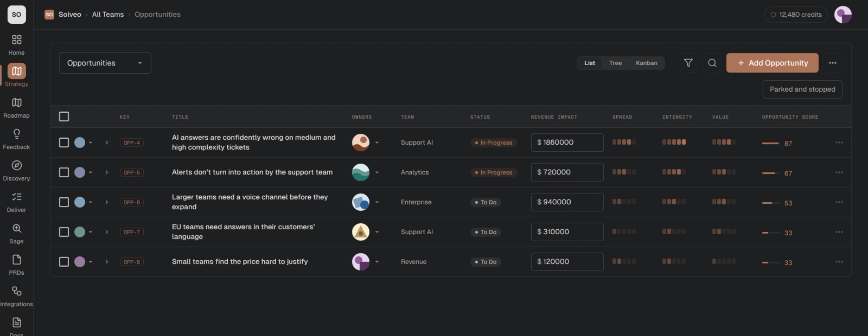The height and width of the screenshot is (336, 868).
Task: Click the 12,480 credits button
Action: point(796,15)
